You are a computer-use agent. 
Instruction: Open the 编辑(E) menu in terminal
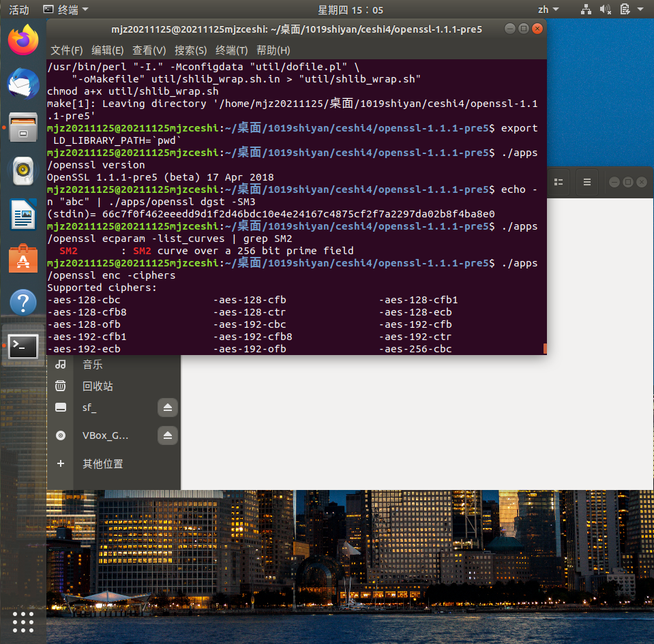click(x=107, y=50)
